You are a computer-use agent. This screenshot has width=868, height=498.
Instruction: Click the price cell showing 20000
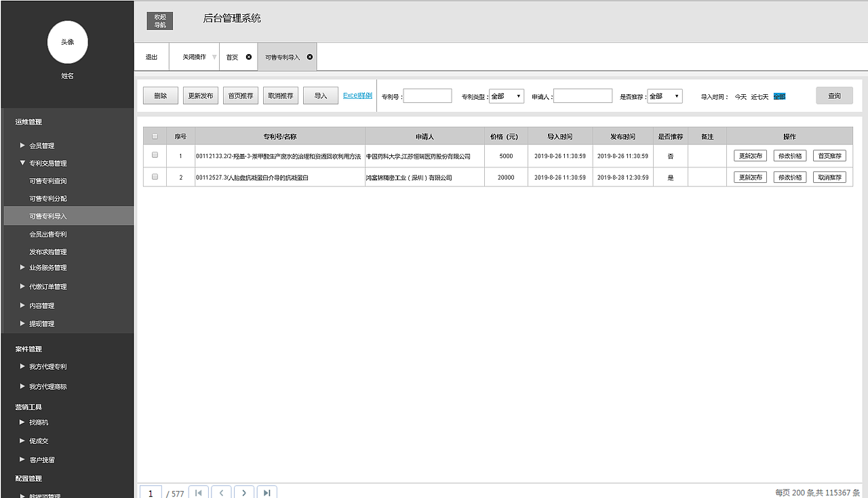[x=506, y=178]
